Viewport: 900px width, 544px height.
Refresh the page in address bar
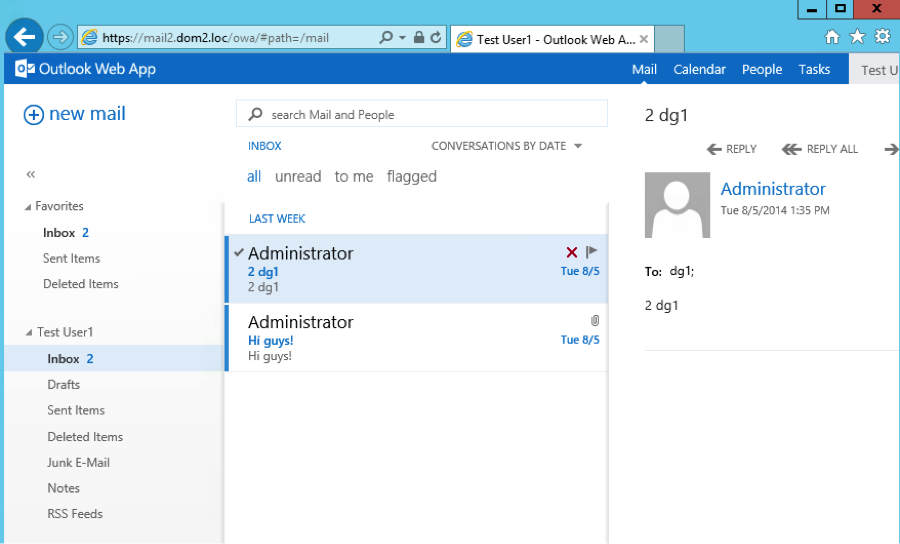(436, 38)
